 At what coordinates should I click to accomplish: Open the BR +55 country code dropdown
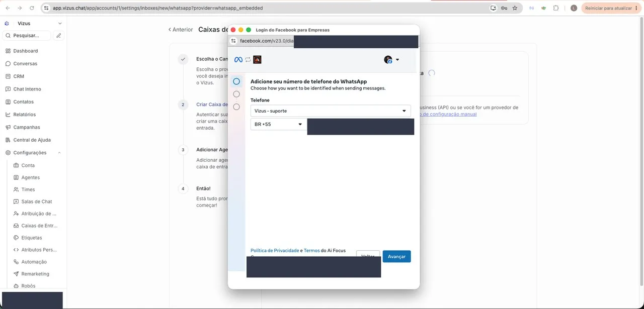point(279,124)
